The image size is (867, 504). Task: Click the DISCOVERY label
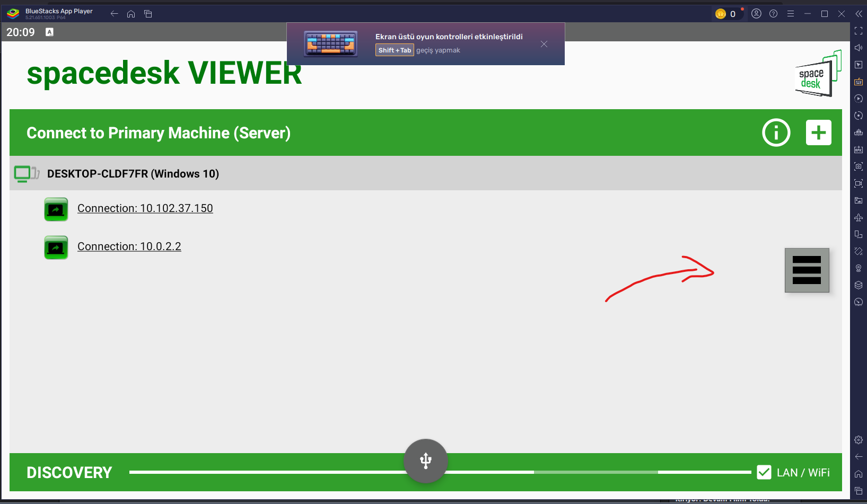point(69,473)
